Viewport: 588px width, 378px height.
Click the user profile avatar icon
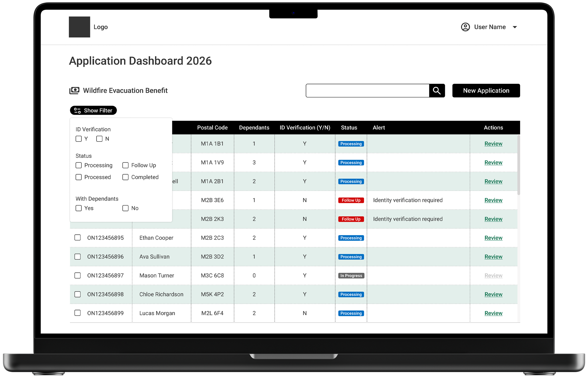pos(465,27)
